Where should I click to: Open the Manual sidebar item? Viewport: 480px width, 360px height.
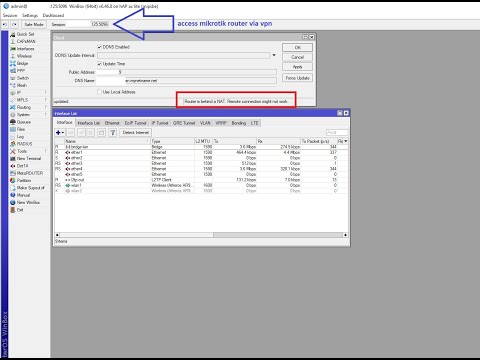point(23,195)
